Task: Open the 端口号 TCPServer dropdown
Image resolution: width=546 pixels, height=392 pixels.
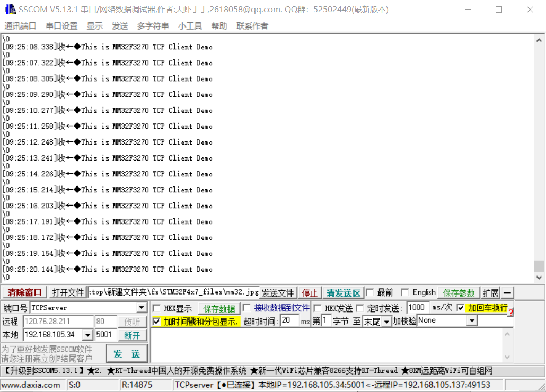Action: click(141, 308)
